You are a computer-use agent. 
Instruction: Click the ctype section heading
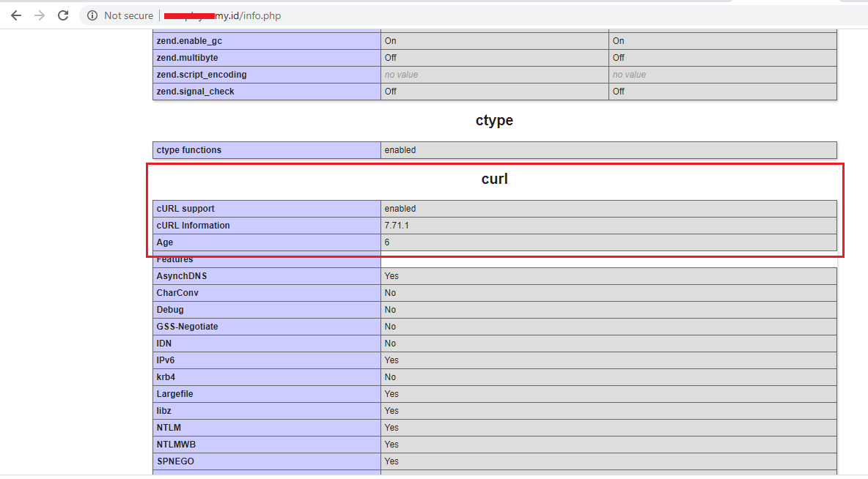(494, 120)
